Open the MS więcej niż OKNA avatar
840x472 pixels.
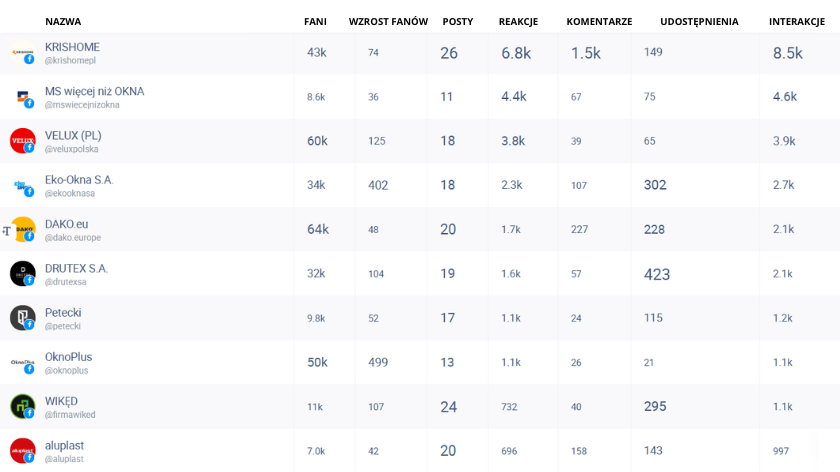pos(22,97)
